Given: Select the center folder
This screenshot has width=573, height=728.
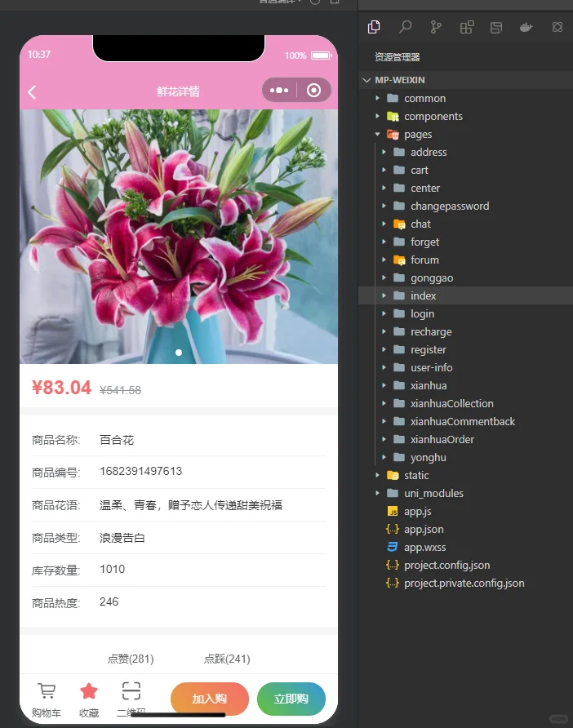Looking at the screenshot, I should pos(425,189).
